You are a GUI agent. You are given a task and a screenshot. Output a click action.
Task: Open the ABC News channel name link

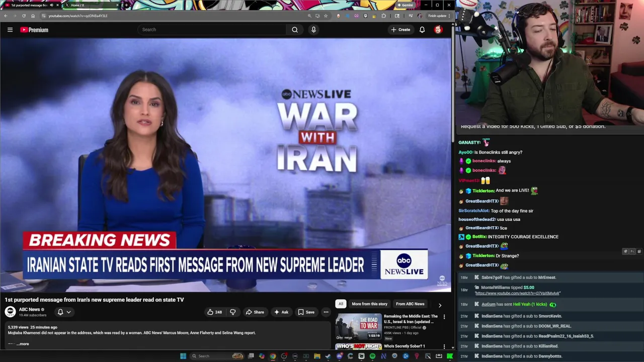(x=29, y=310)
